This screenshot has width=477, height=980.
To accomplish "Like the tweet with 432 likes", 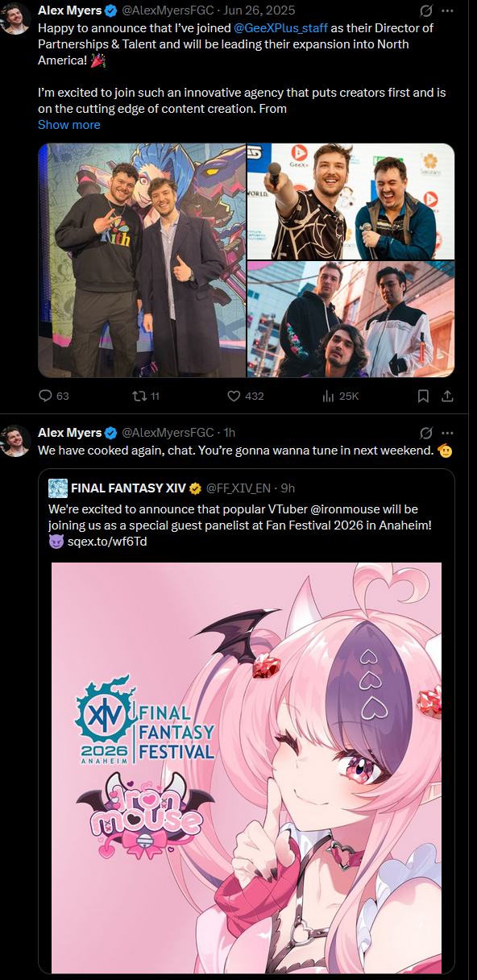I will (234, 396).
